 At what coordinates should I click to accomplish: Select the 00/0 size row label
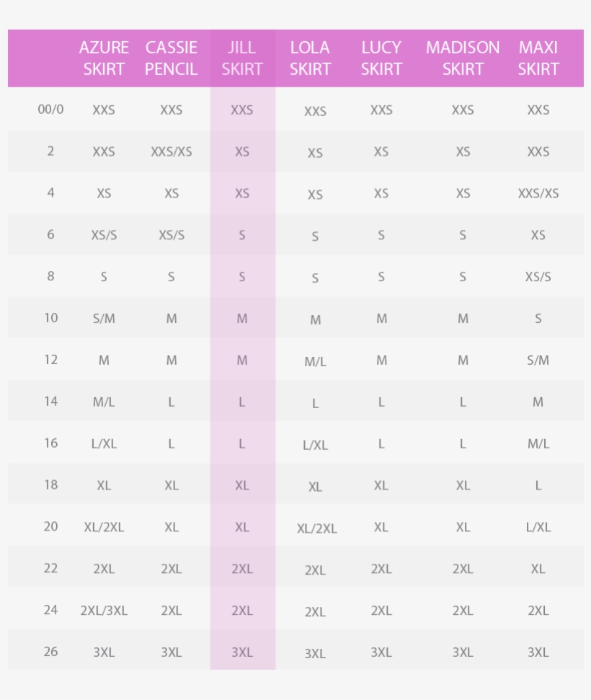coord(50,110)
